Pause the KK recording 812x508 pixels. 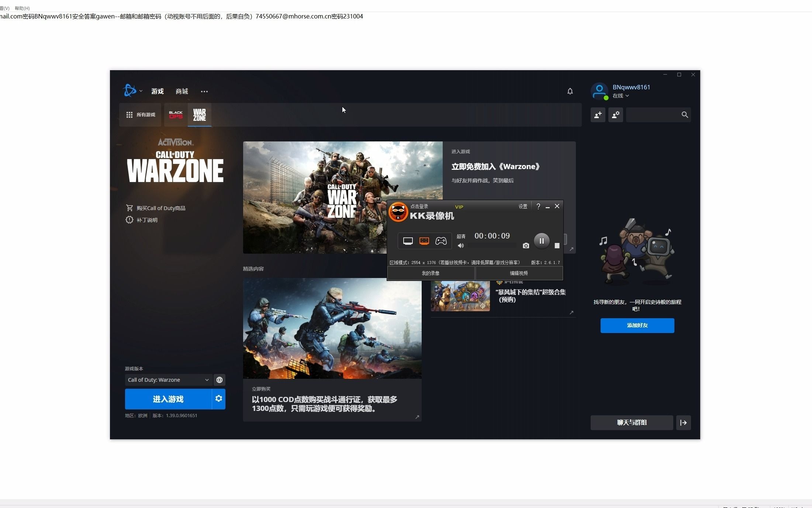542,241
